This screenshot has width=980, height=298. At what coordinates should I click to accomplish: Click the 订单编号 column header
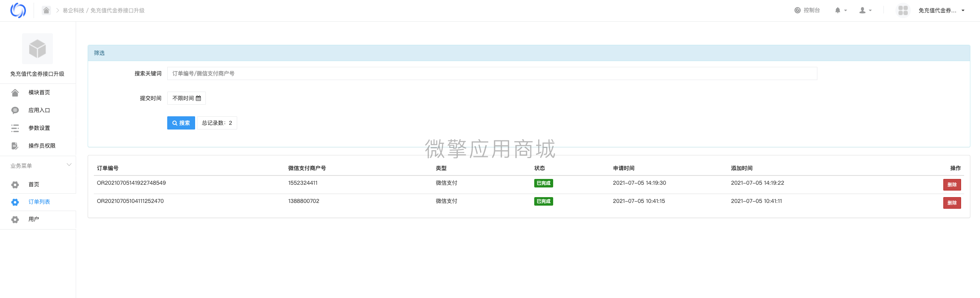pos(108,168)
